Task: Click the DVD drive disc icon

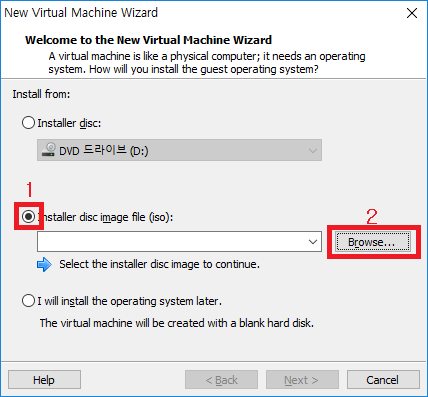Action: pos(49,150)
